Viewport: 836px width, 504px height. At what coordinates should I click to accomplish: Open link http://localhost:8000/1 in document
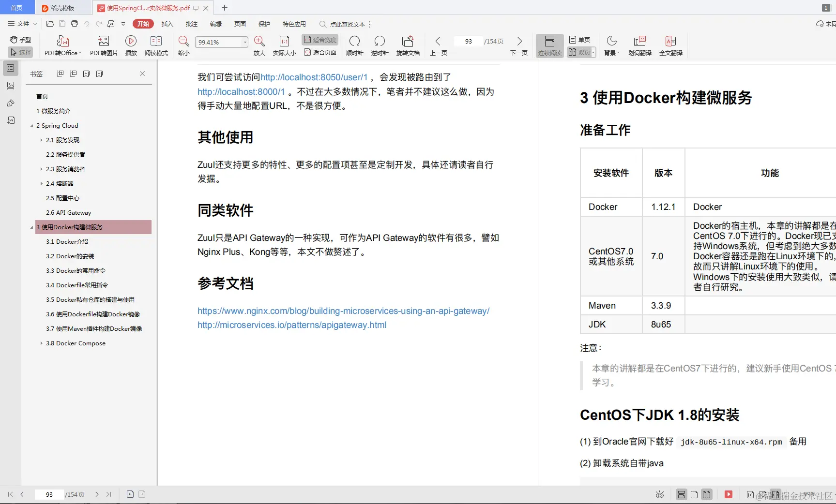pos(241,91)
